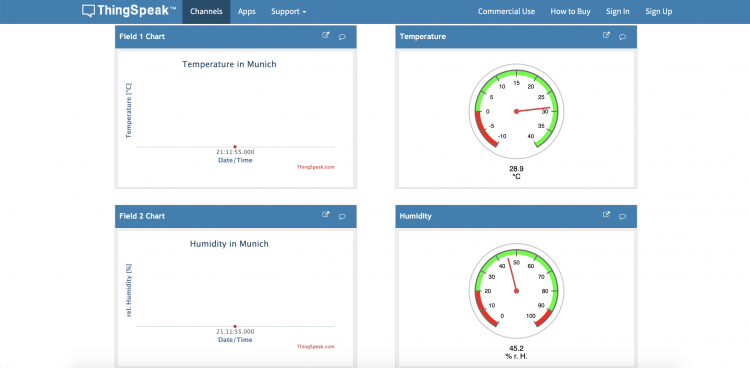Click ThingSpeak.com link in temperature chart

tap(316, 167)
